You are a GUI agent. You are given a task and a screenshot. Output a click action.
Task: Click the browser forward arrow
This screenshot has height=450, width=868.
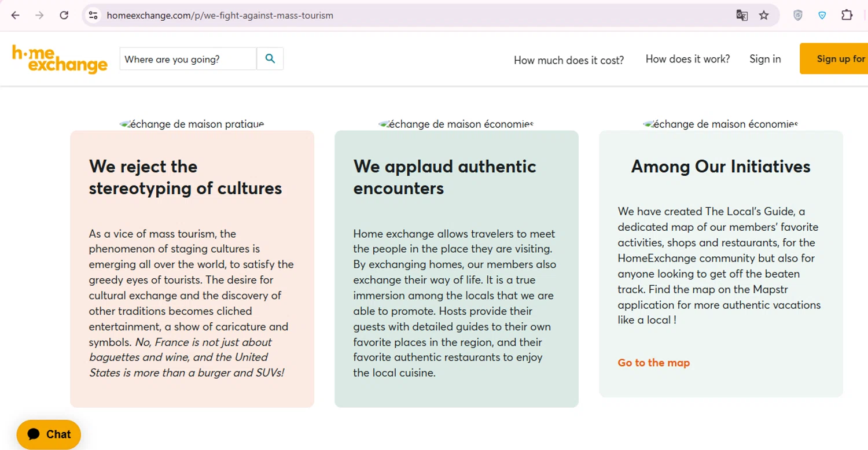click(x=39, y=16)
